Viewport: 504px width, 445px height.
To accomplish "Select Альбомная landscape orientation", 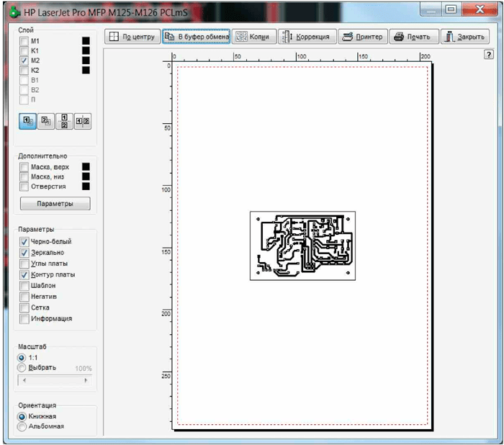I will click(22, 426).
